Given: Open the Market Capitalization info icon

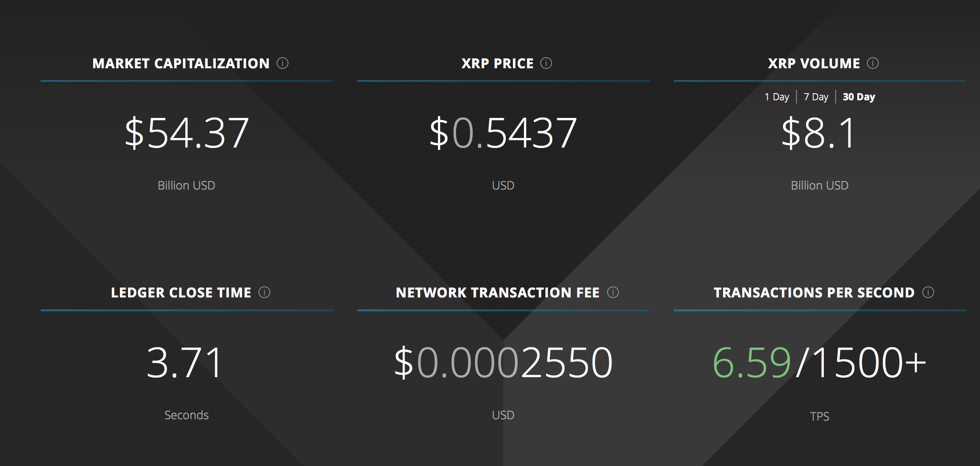Looking at the screenshot, I should coord(283,63).
